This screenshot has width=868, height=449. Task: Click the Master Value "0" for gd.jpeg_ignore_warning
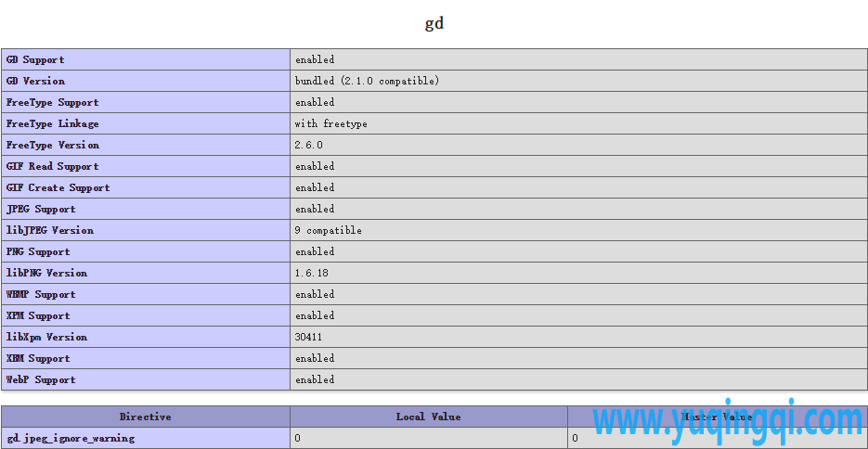coord(576,439)
